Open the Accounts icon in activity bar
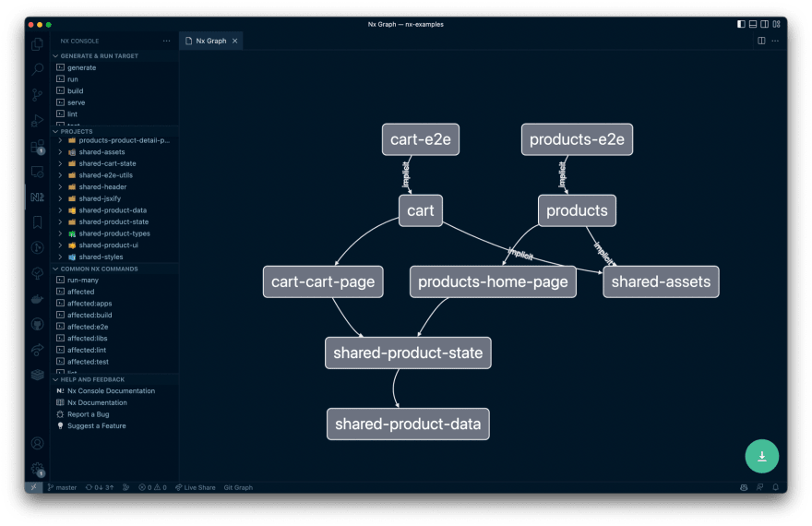The height and width of the screenshot is (526, 812). 37,443
